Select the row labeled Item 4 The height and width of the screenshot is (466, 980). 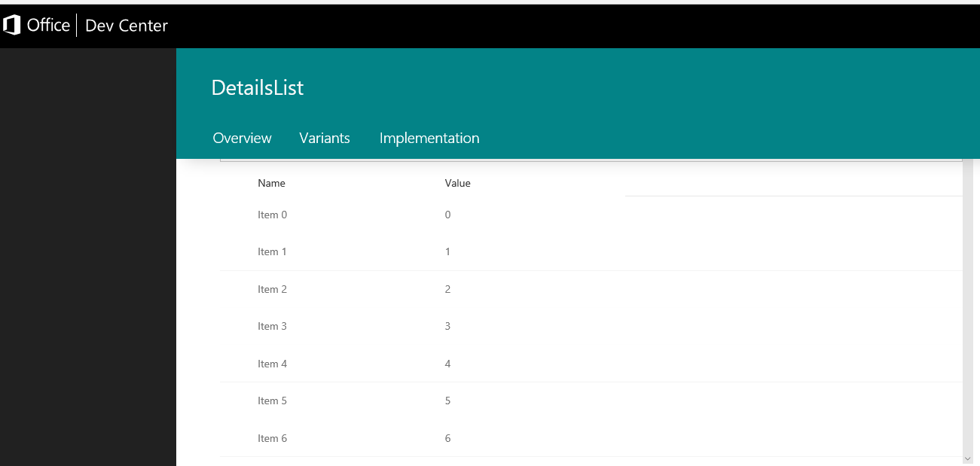point(272,364)
